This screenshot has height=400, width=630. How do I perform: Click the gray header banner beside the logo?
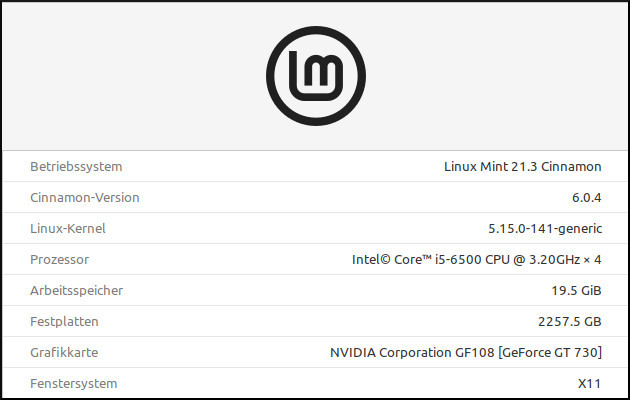point(130,76)
